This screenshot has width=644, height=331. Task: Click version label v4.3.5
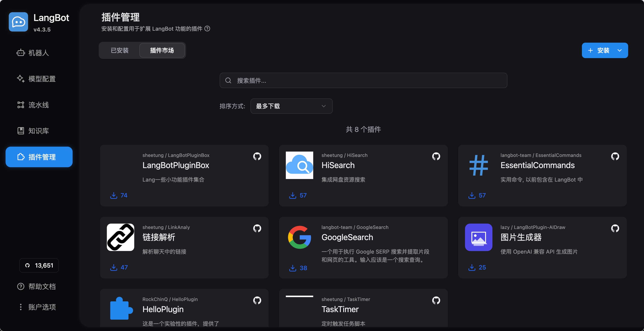click(x=42, y=30)
